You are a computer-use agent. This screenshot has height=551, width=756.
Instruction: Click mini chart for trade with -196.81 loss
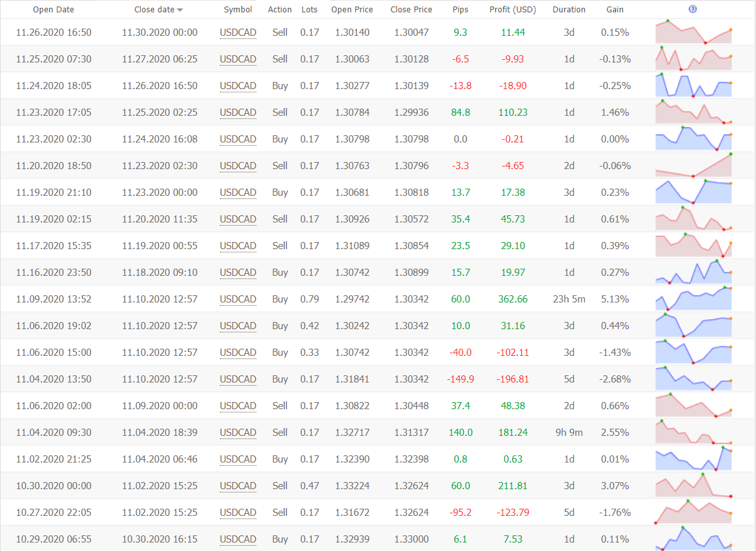tap(693, 379)
